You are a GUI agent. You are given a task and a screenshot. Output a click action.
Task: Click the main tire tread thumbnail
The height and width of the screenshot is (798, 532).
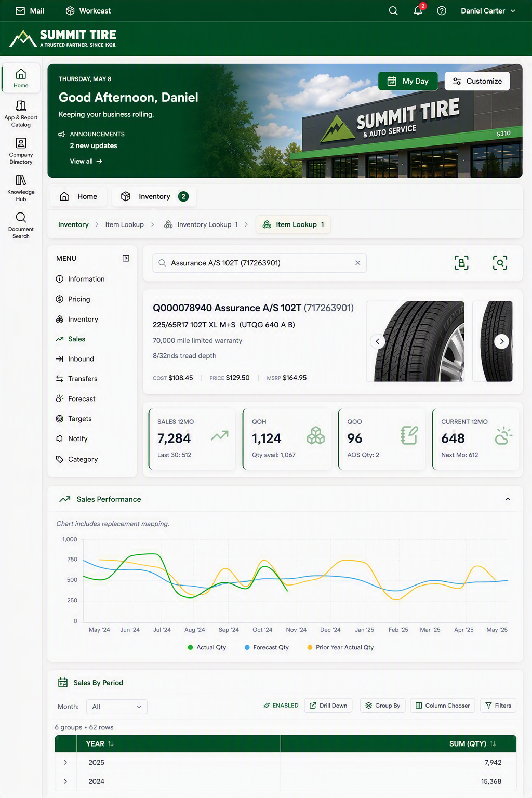click(x=415, y=341)
